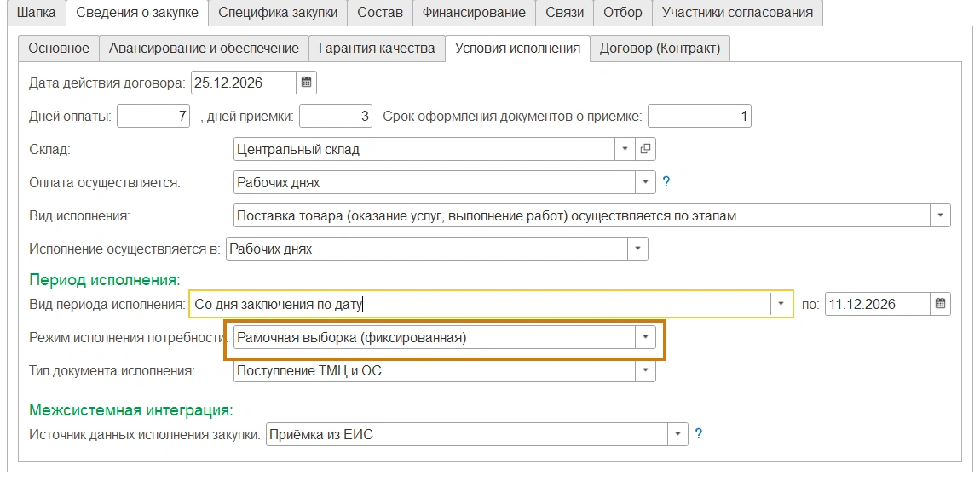This screenshot has height=481, width=980.
Task: Expand the Вид исполнения dropdown
Action: coord(940,215)
